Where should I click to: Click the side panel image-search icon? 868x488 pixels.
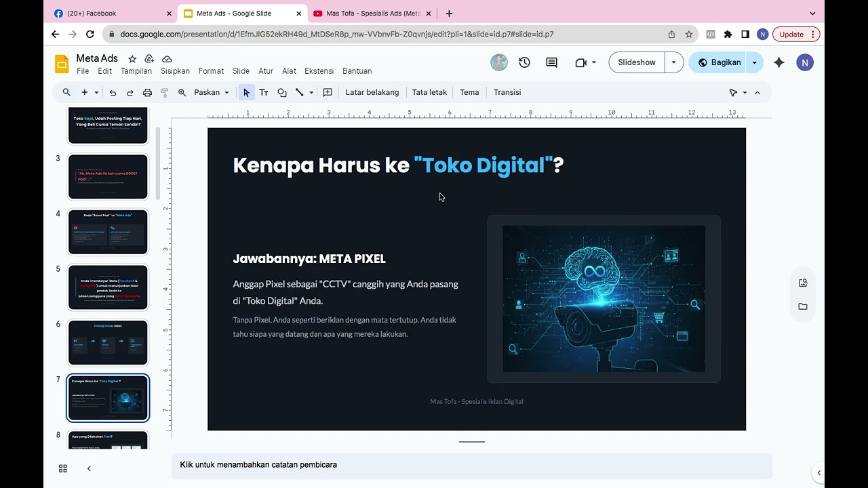pos(803,283)
